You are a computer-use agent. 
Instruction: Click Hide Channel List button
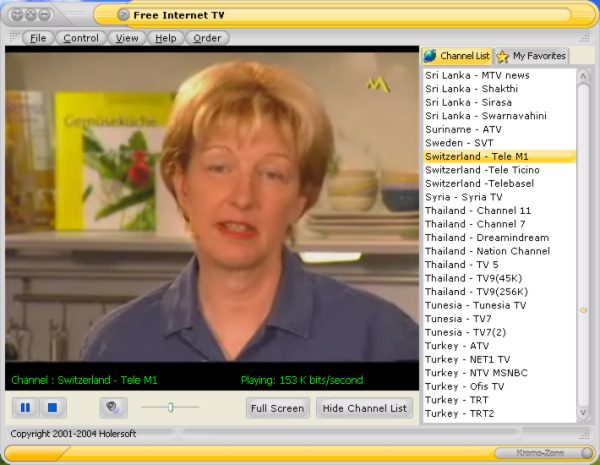click(x=364, y=408)
